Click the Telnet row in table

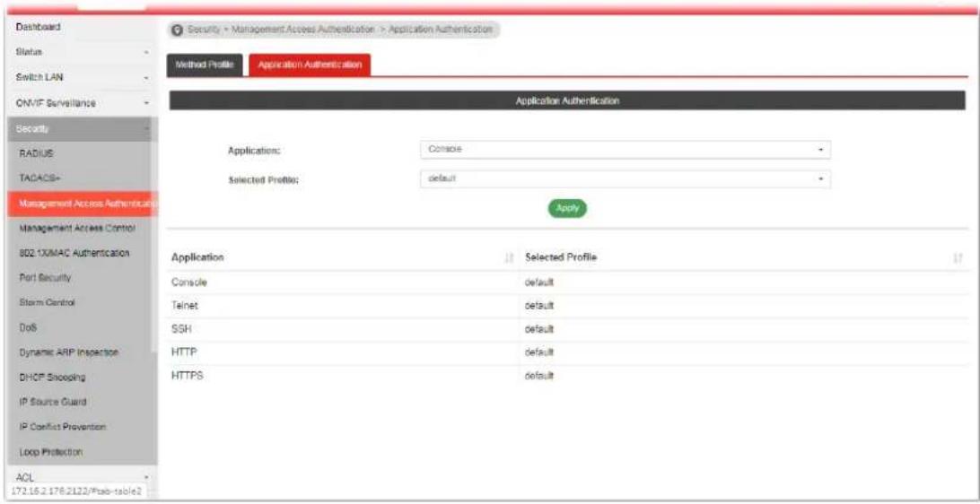pos(568,307)
